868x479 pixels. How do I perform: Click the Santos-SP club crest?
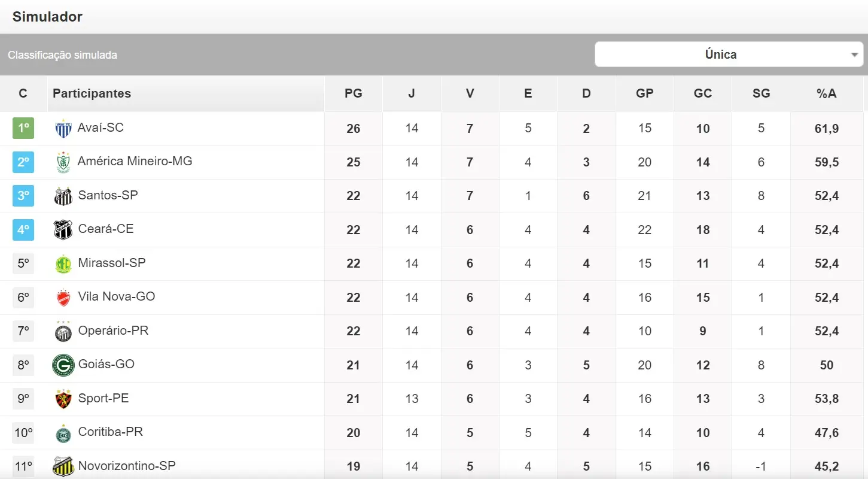pos(63,196)
